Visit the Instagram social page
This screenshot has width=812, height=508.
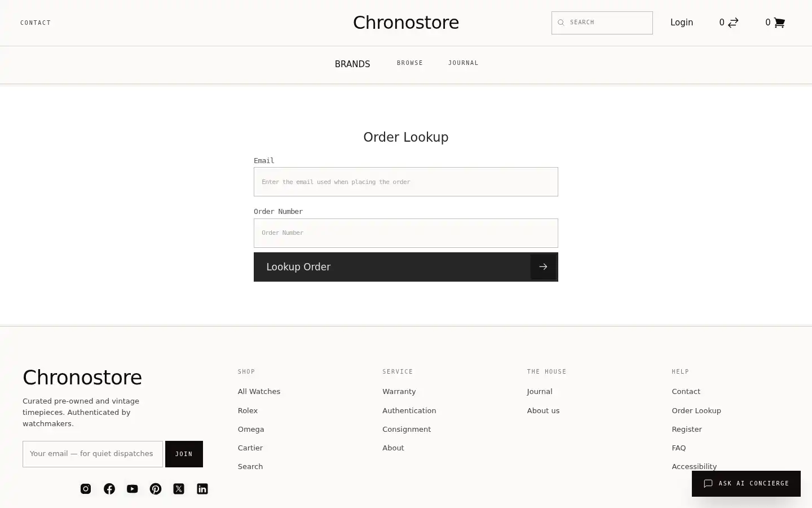coord(86,489)
